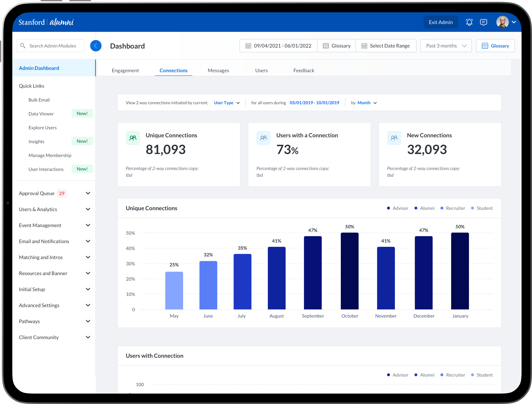532x404 pixels.
Task: Click the Exit Admin button
Action: tap(440, 22)
